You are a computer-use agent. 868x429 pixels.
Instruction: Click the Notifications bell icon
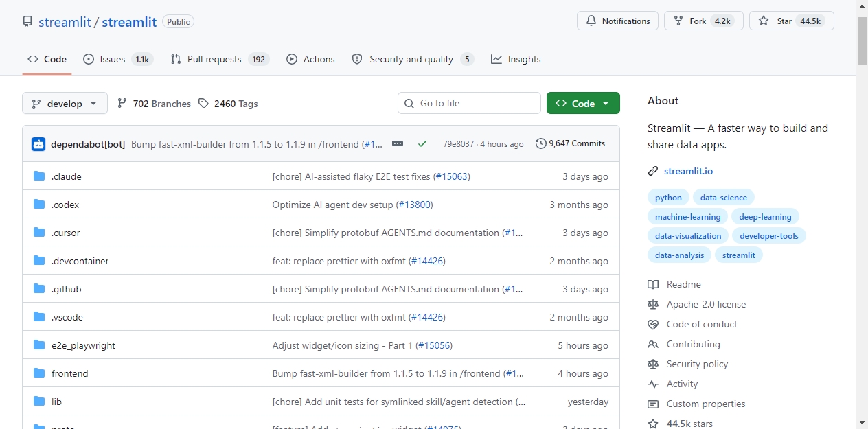pos(591,21)
